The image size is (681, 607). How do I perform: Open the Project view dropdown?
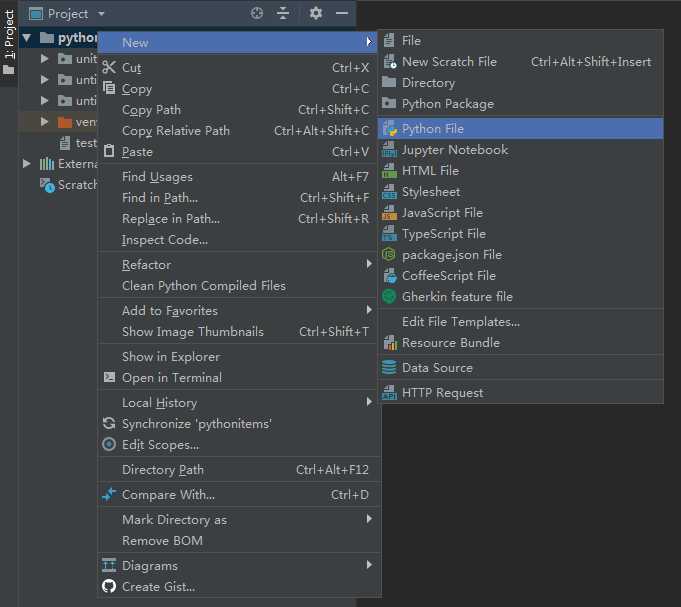pyautogui.click(x=102, y=14)
